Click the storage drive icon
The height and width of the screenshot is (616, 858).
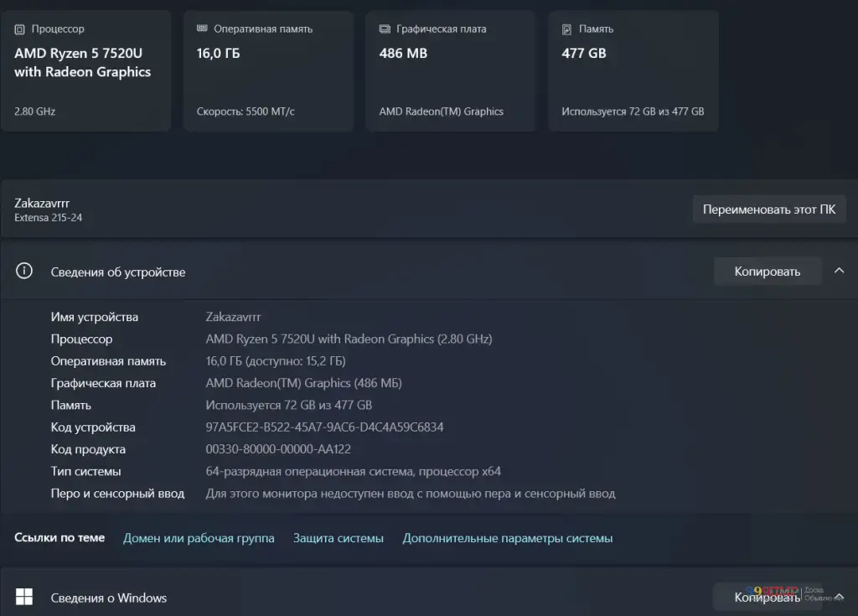click(x=567, y=29)
